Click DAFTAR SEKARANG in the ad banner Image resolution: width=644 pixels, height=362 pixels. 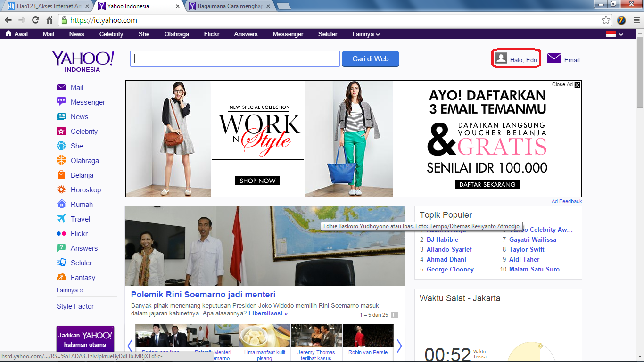[x=487, y=184]
